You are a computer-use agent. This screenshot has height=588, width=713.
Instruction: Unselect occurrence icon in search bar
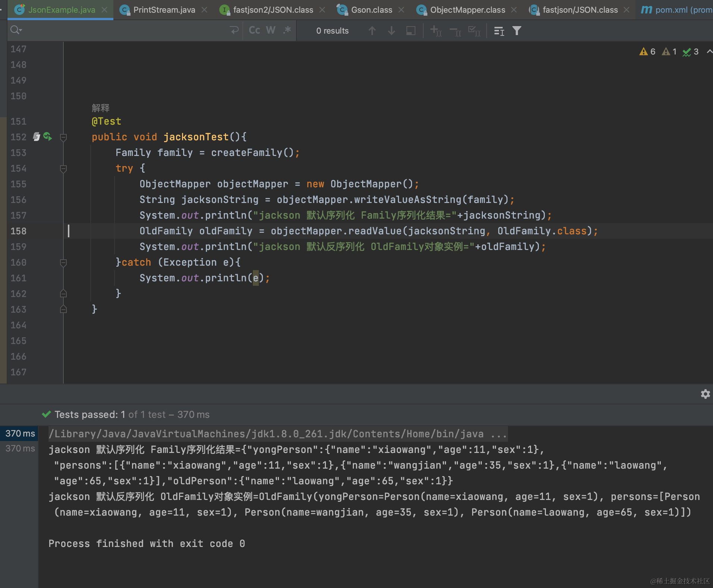(455, 31)
